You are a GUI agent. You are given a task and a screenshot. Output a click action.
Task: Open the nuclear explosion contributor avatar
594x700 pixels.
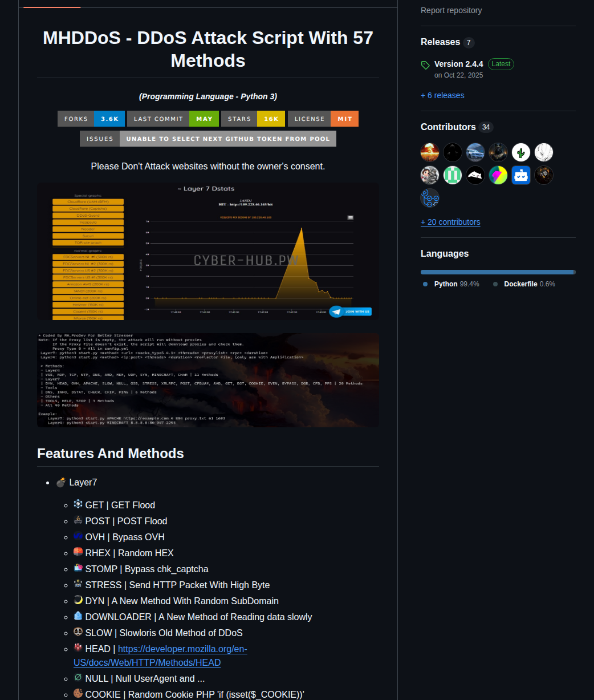(x=430, y=152)
